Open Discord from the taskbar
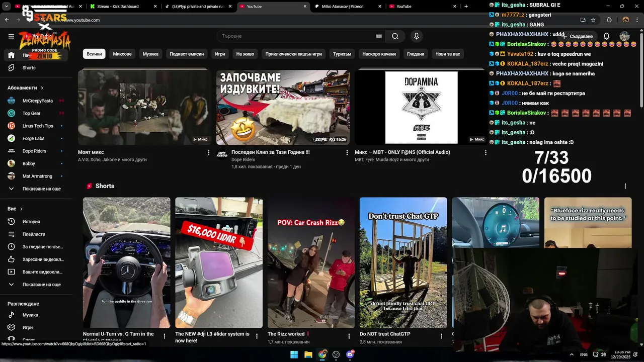The image size is (644, 362). (x=350, y=354)
